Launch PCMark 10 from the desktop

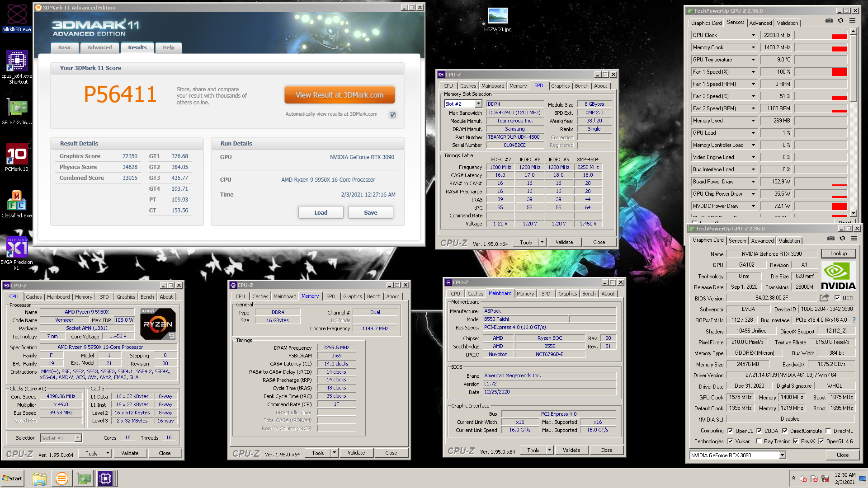(x=17, y=157)
